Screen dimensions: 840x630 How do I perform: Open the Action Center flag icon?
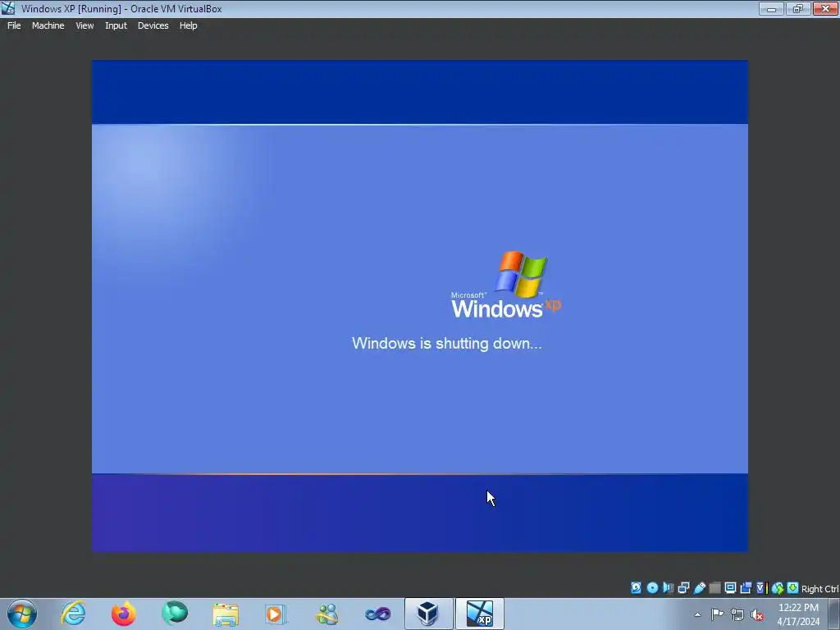point(717,614)
